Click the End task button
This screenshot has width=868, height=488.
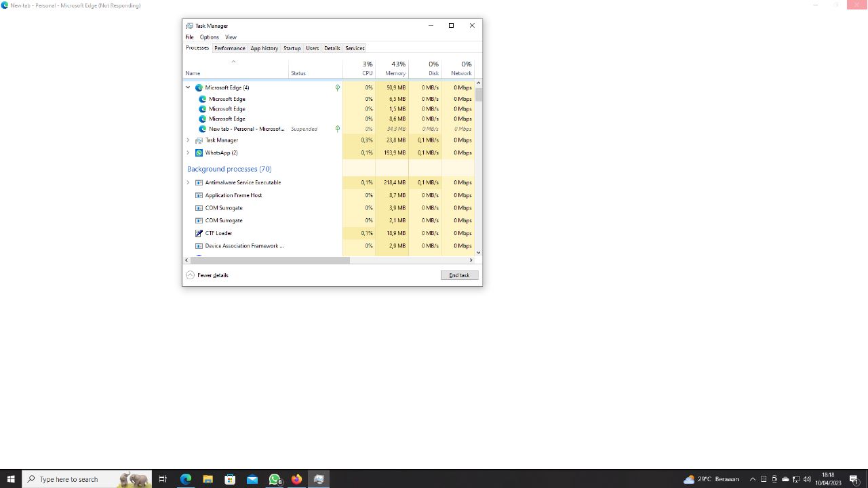459,275
